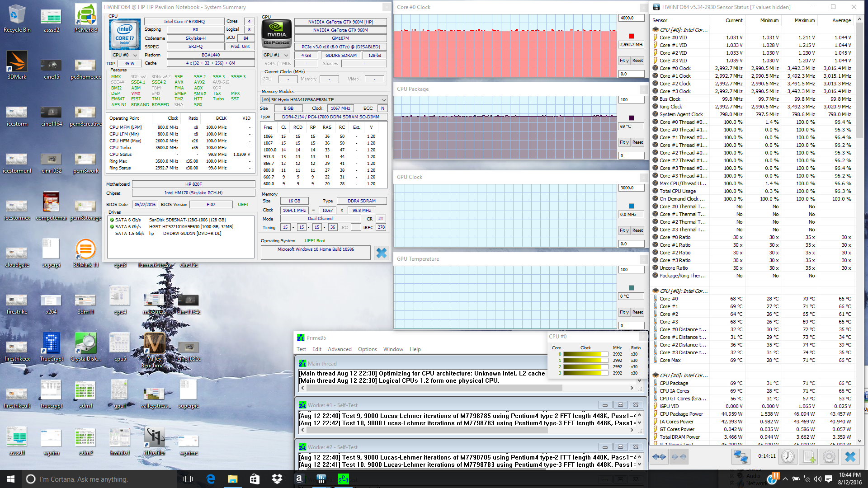
Task: Open the iTProfiler desktop shortcut
Action: 154,441
